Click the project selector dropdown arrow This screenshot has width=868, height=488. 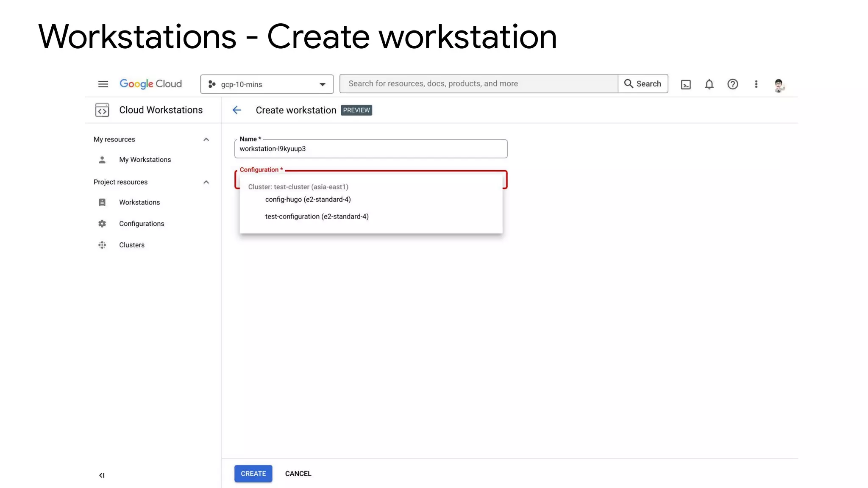click(x=323, y=84)
